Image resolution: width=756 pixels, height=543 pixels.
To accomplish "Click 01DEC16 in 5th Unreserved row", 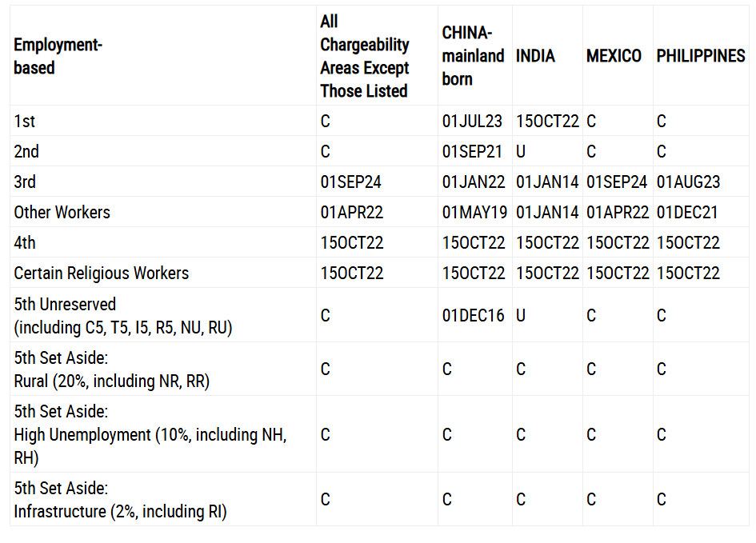I will pos(473,316).
